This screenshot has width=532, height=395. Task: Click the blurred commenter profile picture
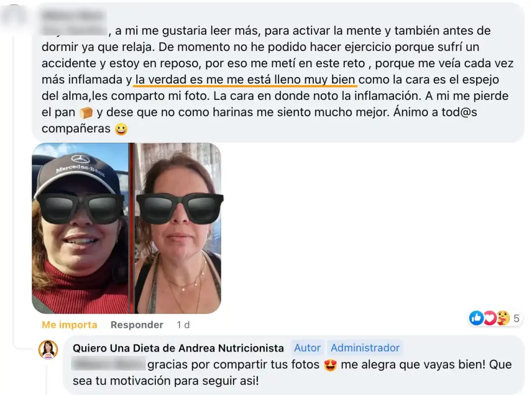pyautogui.click(x=13, y=15)
